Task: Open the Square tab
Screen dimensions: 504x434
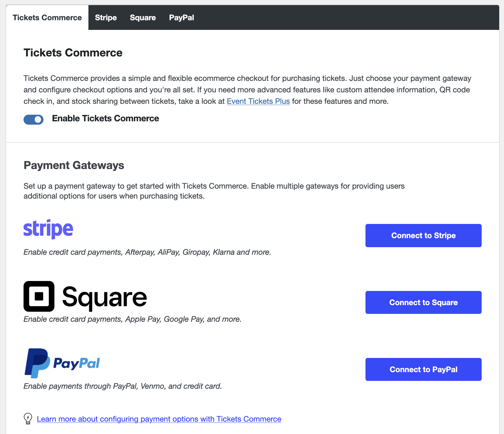Action: coord(143,18)
